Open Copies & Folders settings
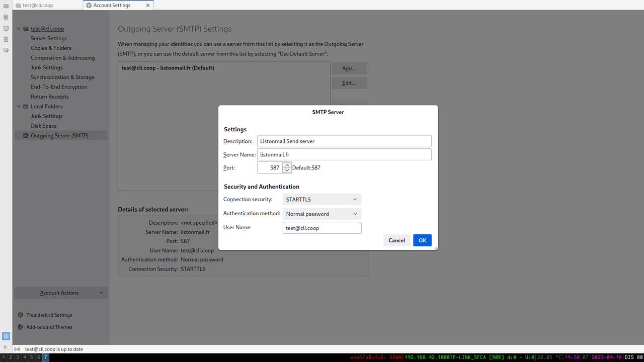644x362 pixels. click(51, 48)
